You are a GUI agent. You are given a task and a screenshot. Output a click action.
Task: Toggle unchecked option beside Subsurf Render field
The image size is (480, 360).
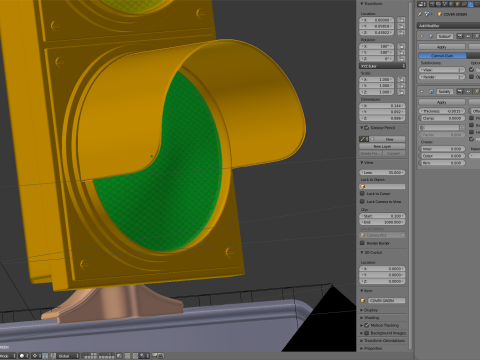(x=471, y=77)
